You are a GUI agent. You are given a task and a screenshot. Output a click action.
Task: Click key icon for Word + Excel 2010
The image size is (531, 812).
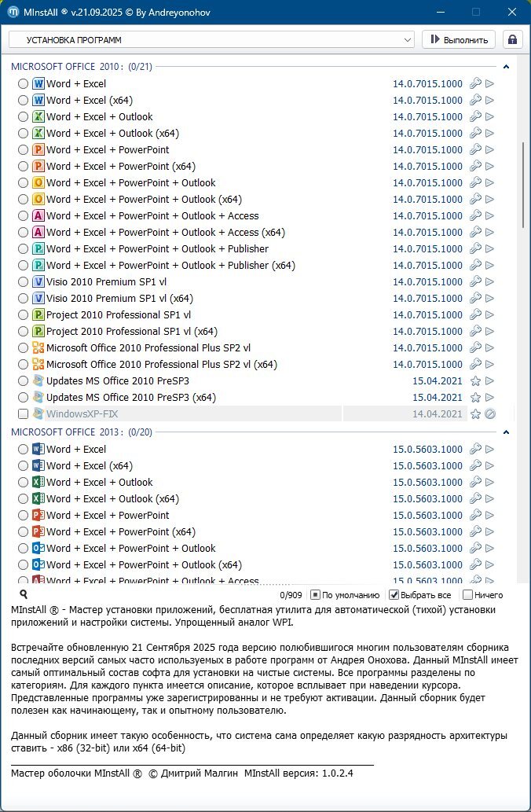coord(474,83)
